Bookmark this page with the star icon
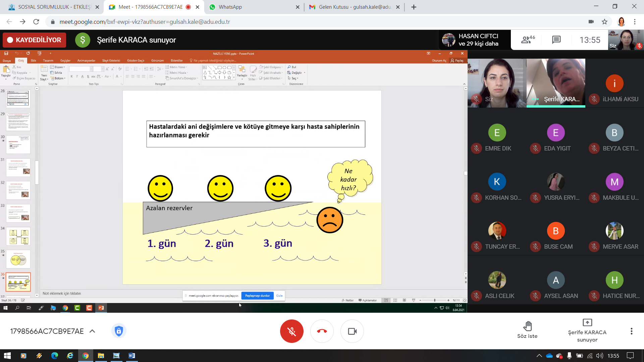This screenshot has width=644, height=362. 604,22
